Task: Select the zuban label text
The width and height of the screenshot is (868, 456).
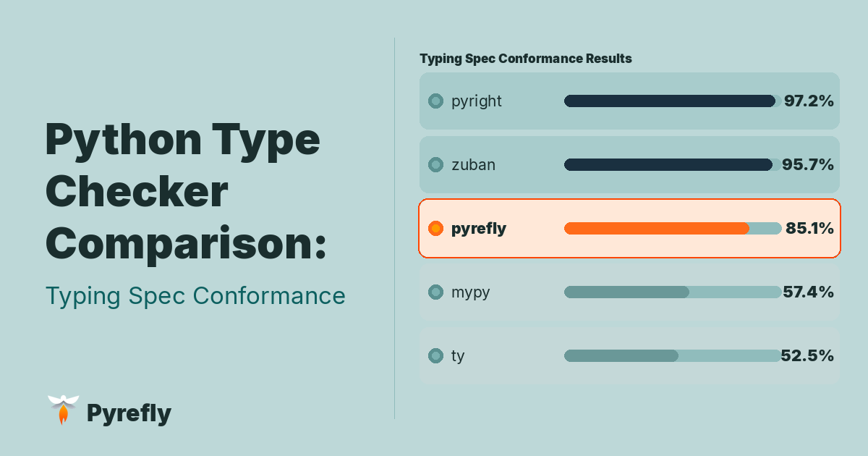Action: click(x=473, y=165)
